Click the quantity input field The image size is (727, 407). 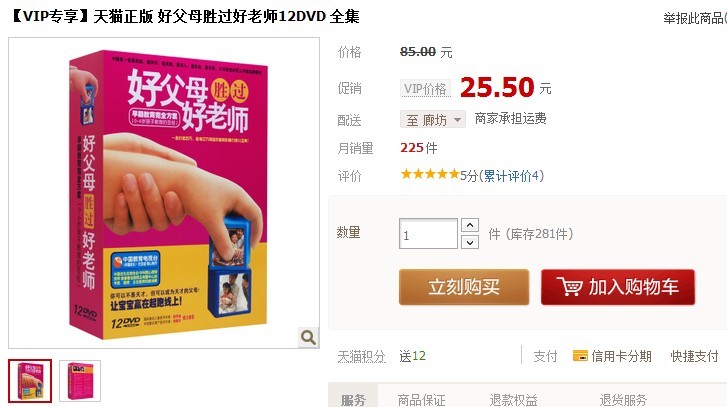click(x=428, y=234)
